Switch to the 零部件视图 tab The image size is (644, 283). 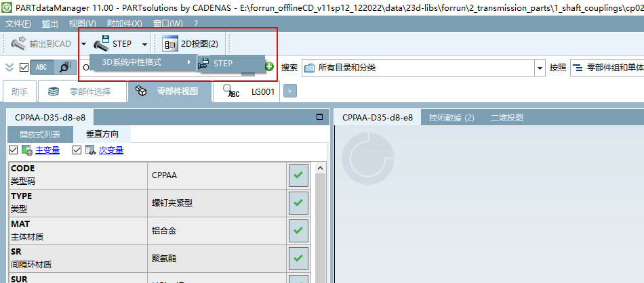coord(170,91)
